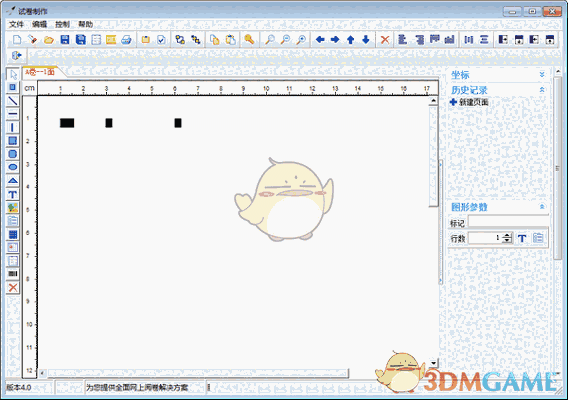Click the checkmark document toolbar icon
The width and height of the screenshot is (568, 400).
click(161, 39)
